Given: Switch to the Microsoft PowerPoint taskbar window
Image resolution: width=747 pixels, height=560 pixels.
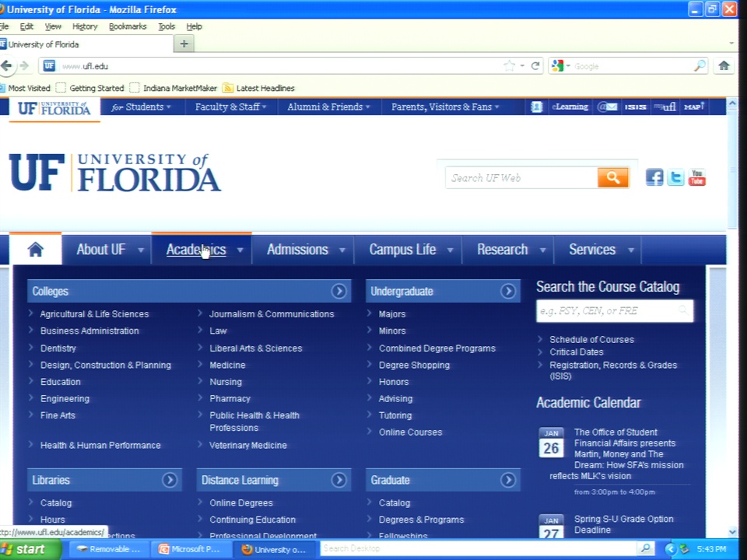Looking at the screenshot, I should [x=191, y=549].
